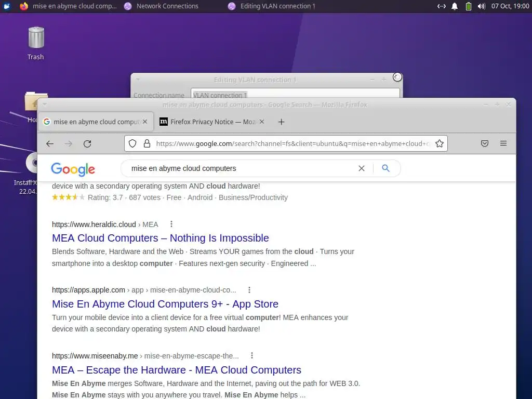
Task: Click the https://www.heraldic.cloud URL text
Action: tap(94, 224)
